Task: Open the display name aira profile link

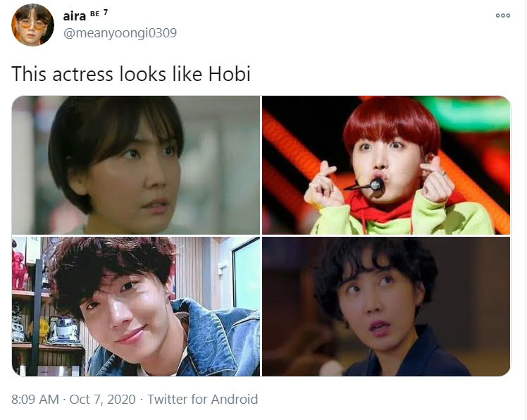Action: [75, 16]
